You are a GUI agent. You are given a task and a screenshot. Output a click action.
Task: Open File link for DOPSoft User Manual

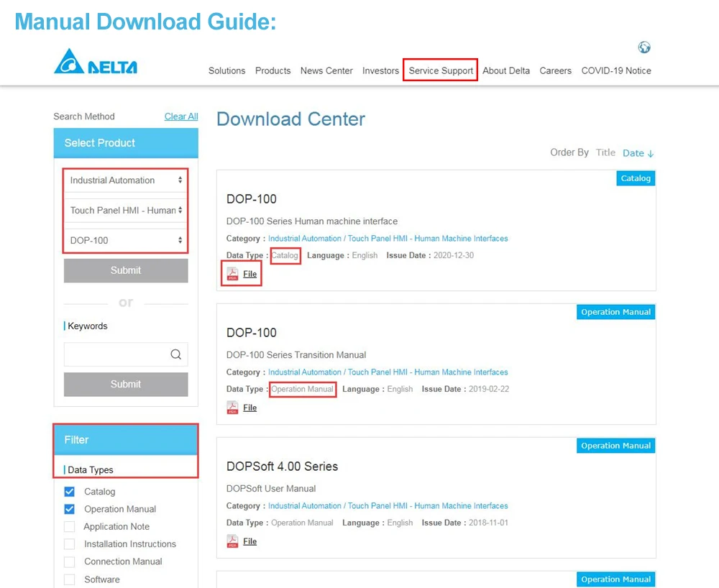[x=250, y=541]
